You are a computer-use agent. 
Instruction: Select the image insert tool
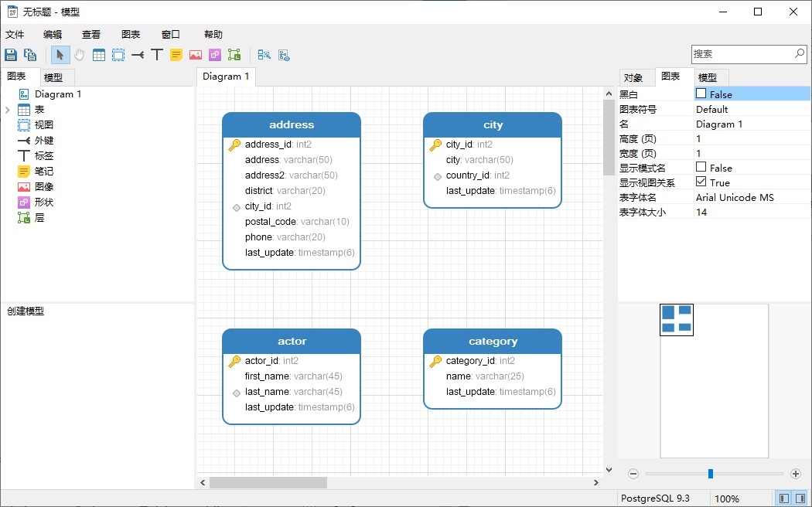(x=196, y=54)
